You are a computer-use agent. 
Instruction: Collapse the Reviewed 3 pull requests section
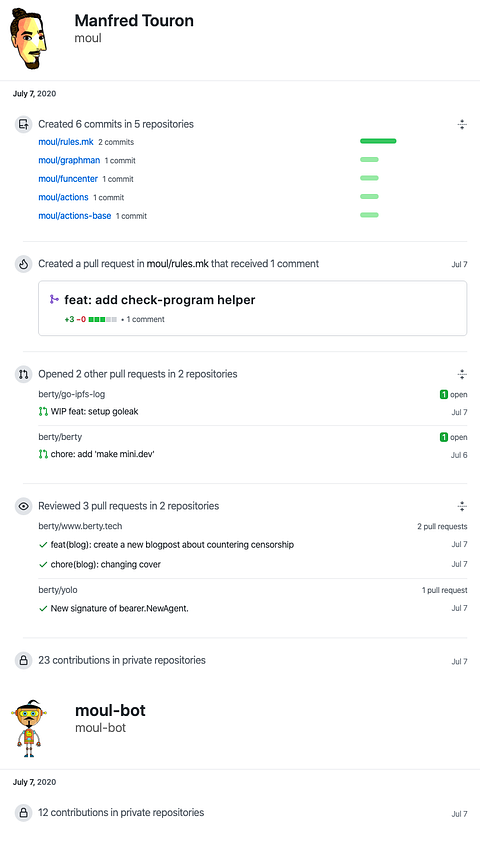[x=462, y=507]
